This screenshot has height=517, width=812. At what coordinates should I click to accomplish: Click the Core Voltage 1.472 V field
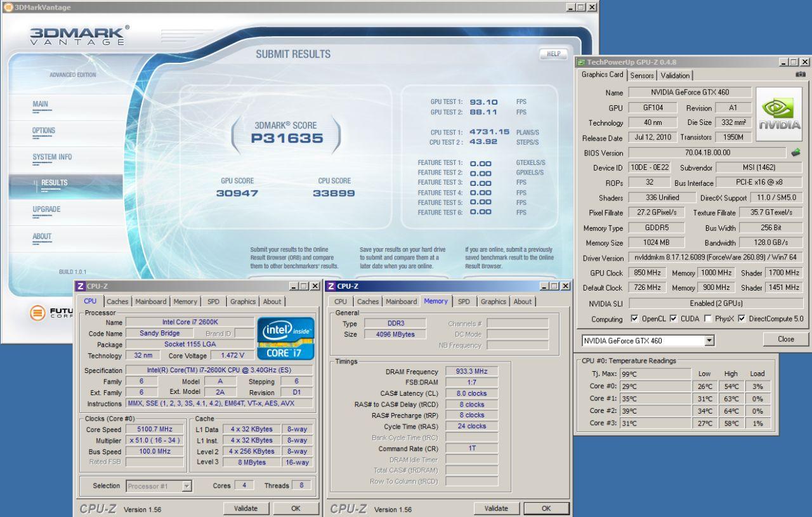pyautogui.click(x=232, y=355)
